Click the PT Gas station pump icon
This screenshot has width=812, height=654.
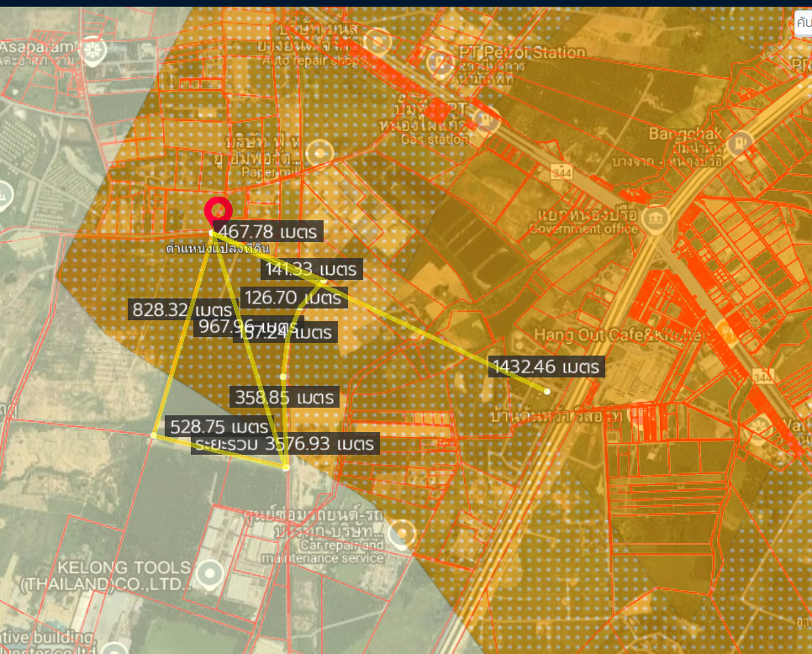pyautogui.click(x=488, y=119)
